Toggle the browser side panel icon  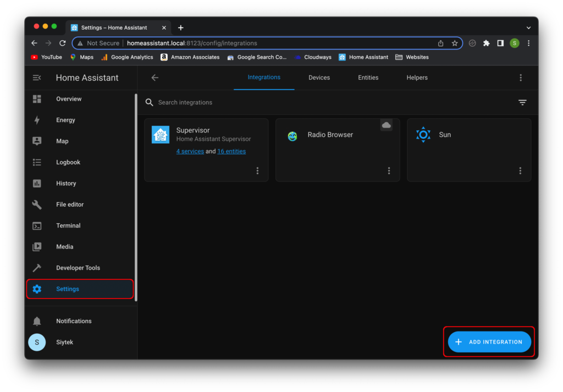click(500, 43)
